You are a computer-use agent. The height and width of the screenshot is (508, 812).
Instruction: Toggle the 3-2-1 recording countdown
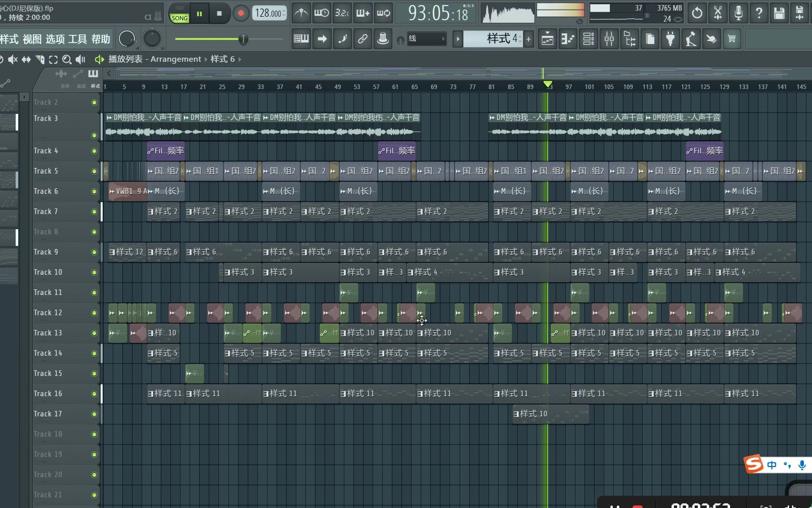click(x=342, y=13)
